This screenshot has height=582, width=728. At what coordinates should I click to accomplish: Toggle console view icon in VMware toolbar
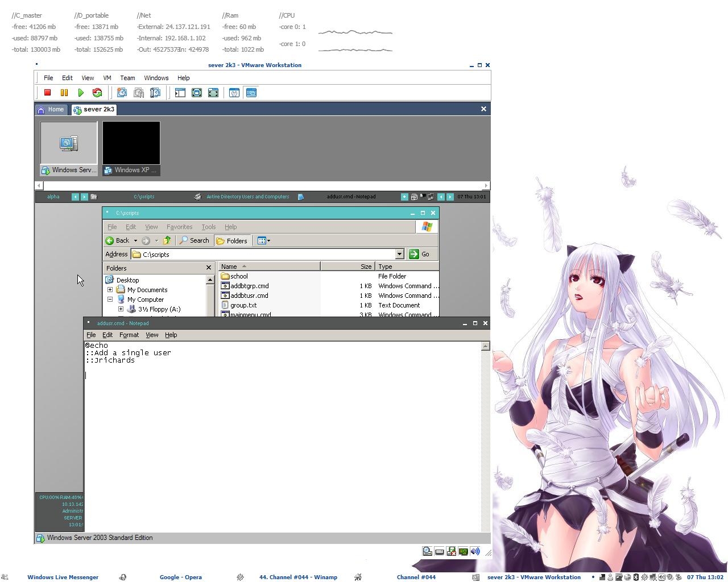tap(251, 93)
